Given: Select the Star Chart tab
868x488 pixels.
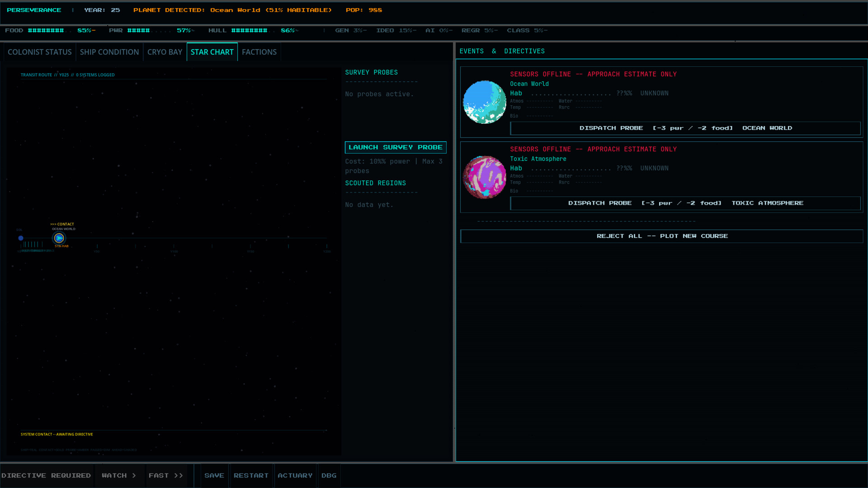Looking at the screenshot, I should click(x=212, y=52).
